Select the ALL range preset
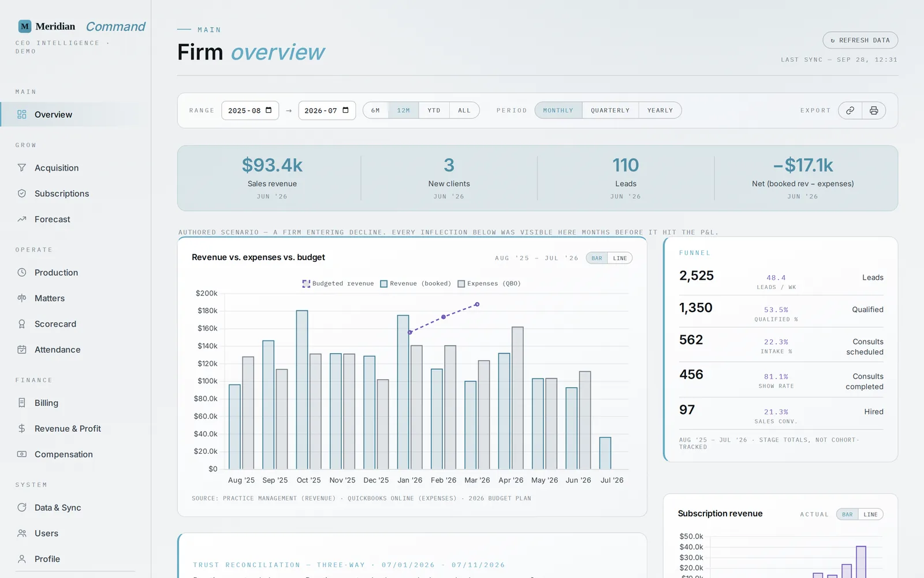This screenshot has height=578, width=924. [464, 110]
